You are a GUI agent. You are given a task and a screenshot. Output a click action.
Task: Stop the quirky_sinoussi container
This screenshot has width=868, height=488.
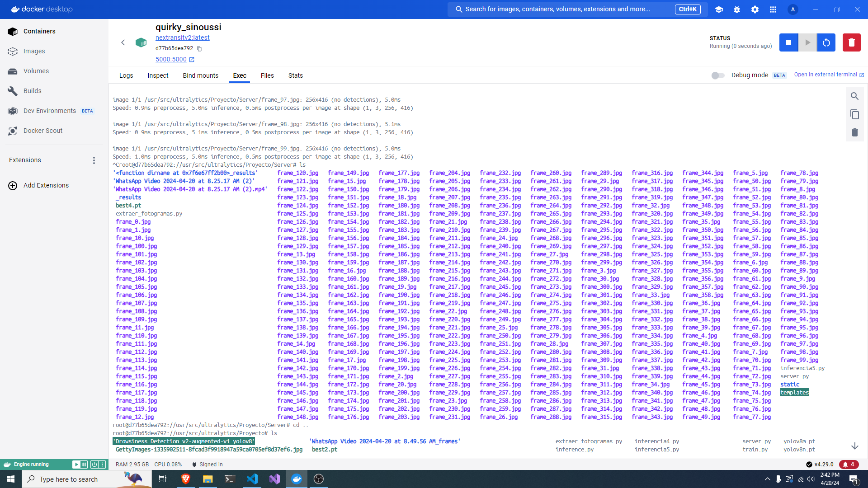point(788,42)
